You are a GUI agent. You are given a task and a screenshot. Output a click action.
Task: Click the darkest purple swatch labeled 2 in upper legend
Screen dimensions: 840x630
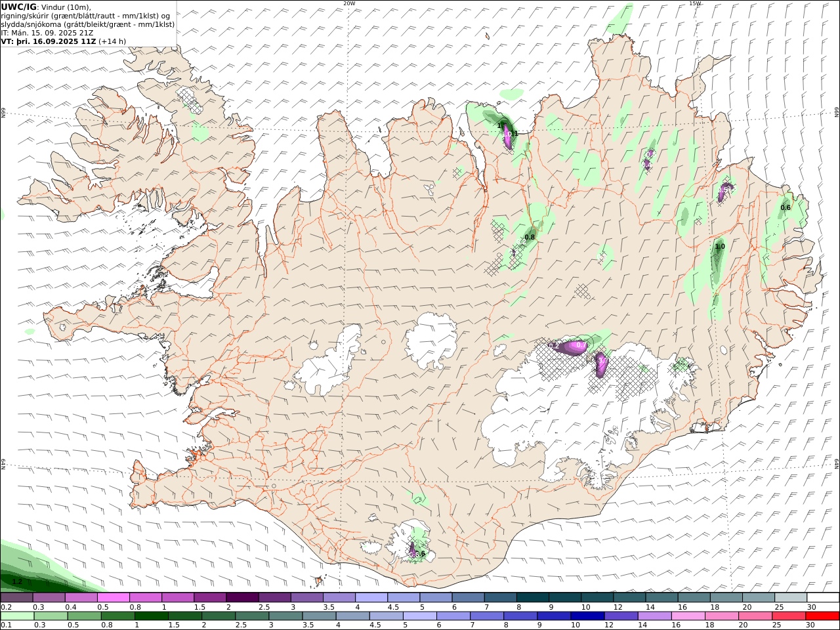[x=241, y=597]
